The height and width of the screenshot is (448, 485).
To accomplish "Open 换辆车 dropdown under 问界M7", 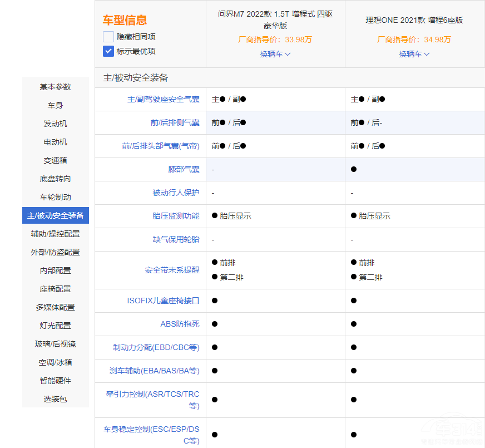I will (275, 54).
